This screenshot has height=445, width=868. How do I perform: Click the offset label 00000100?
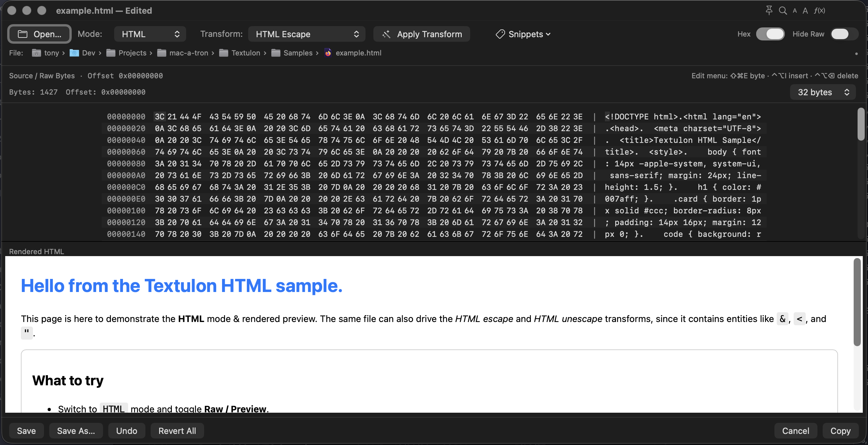126,211
